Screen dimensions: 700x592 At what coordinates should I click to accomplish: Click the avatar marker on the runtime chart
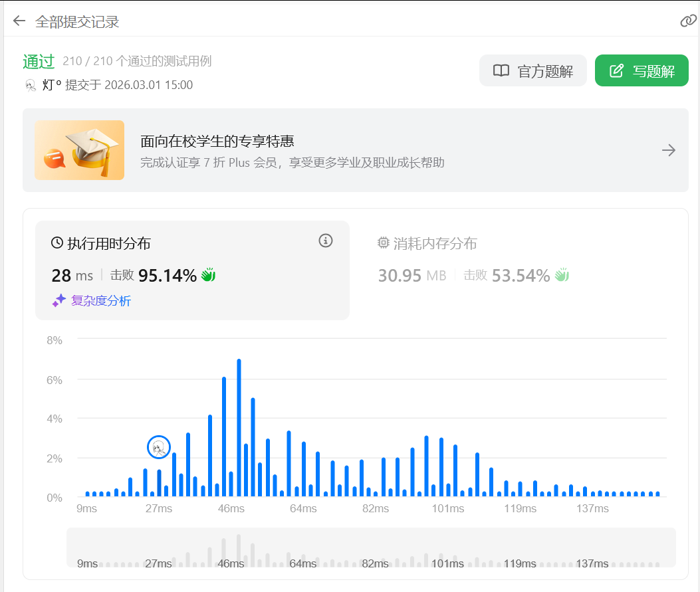[158, 447]
